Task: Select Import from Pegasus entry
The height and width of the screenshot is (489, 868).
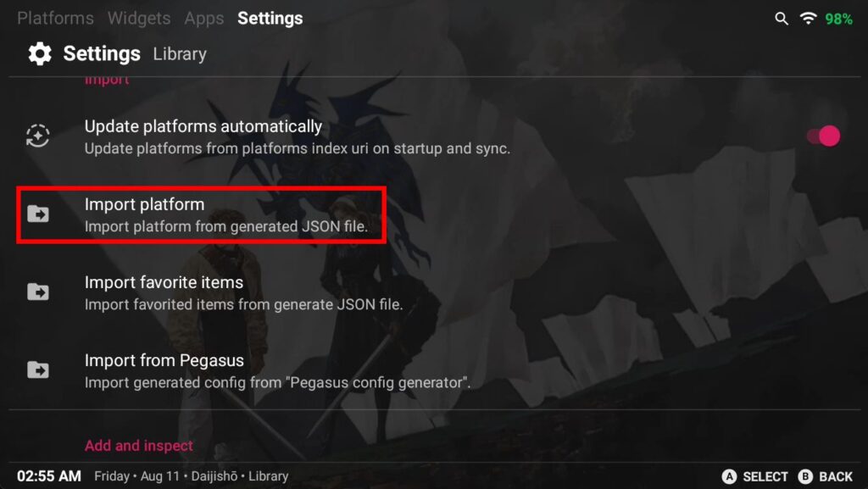Action: coord(276,370)
